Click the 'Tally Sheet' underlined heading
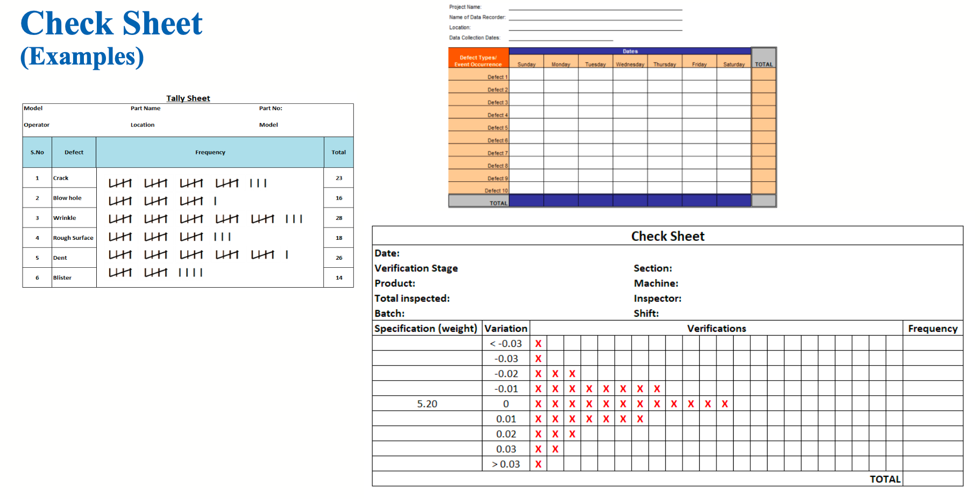Screen dimensions: 980x499 click(x=188, y=98)
